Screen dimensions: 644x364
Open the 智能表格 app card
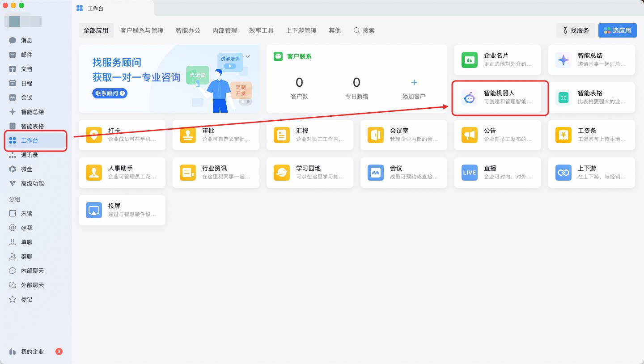[592, 97]
